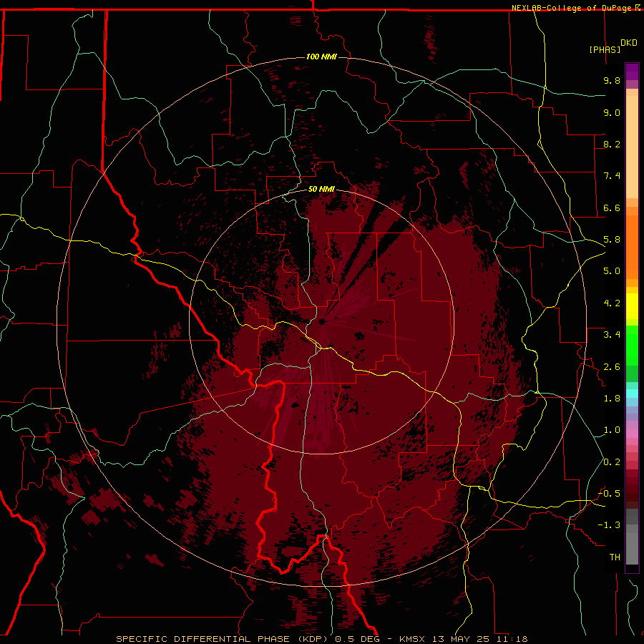644x644 pixels.
Task: Click the 4.2 legend value
Action: point(612,303)
